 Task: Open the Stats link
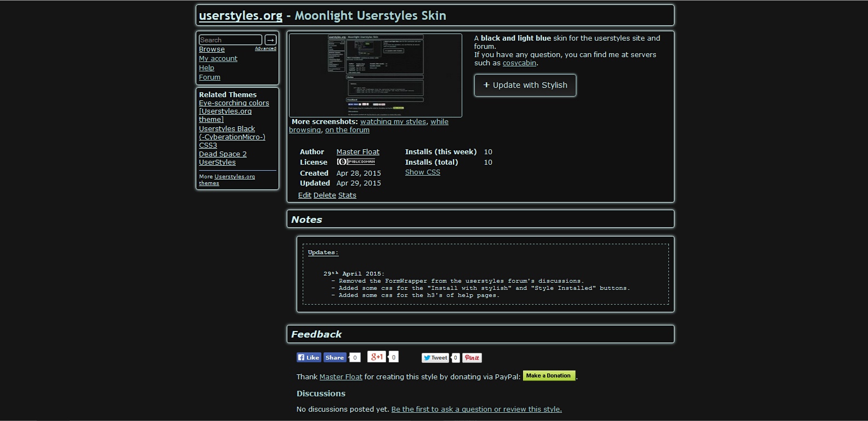point(347,195)
